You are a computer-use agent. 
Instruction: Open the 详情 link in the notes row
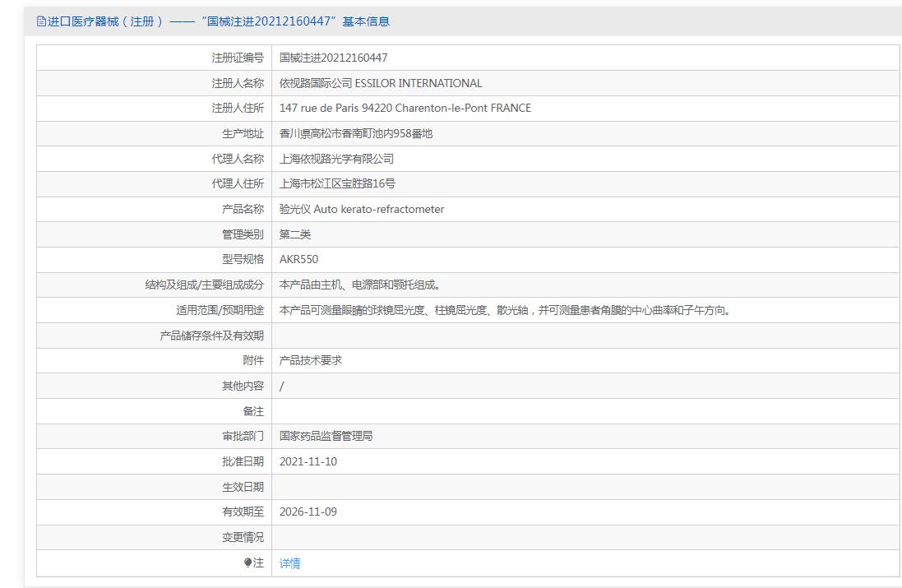pos(290,563)
